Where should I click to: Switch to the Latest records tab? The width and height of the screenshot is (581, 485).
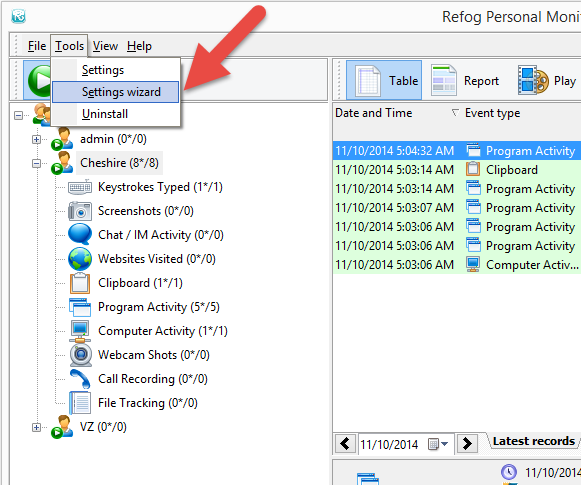534,441
